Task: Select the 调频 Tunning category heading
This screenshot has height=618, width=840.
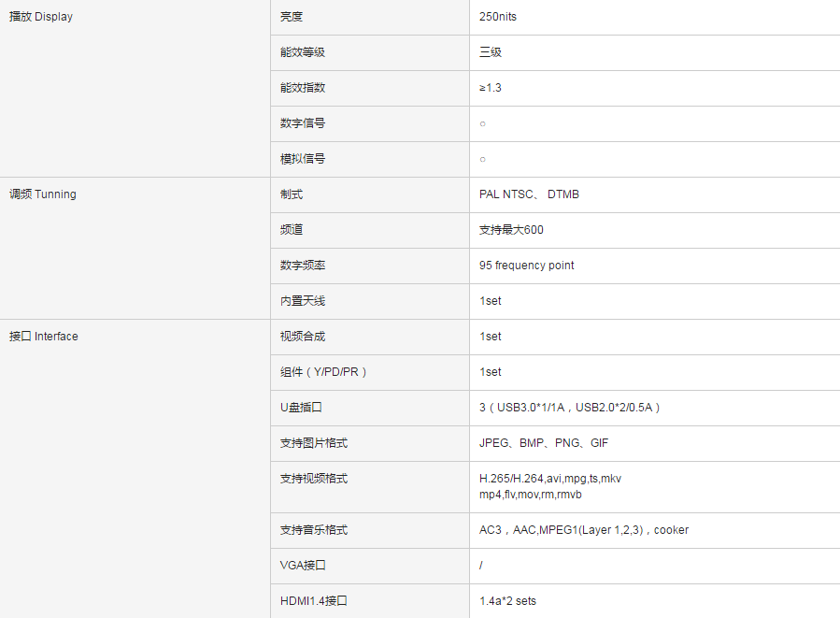Action: tap(43, 194)
